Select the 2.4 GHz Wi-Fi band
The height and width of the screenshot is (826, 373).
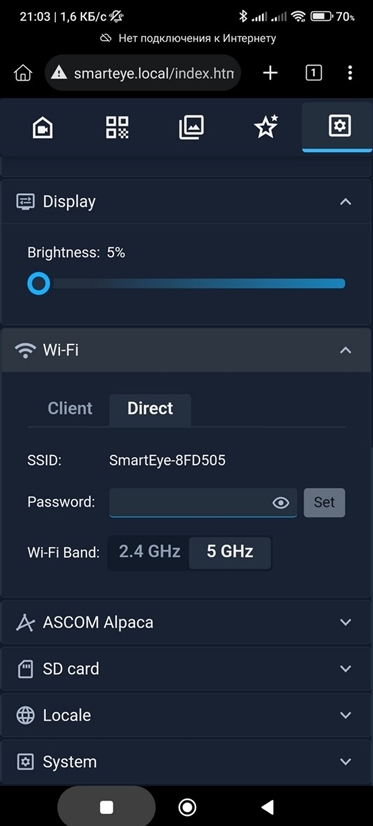coord(150,552)
